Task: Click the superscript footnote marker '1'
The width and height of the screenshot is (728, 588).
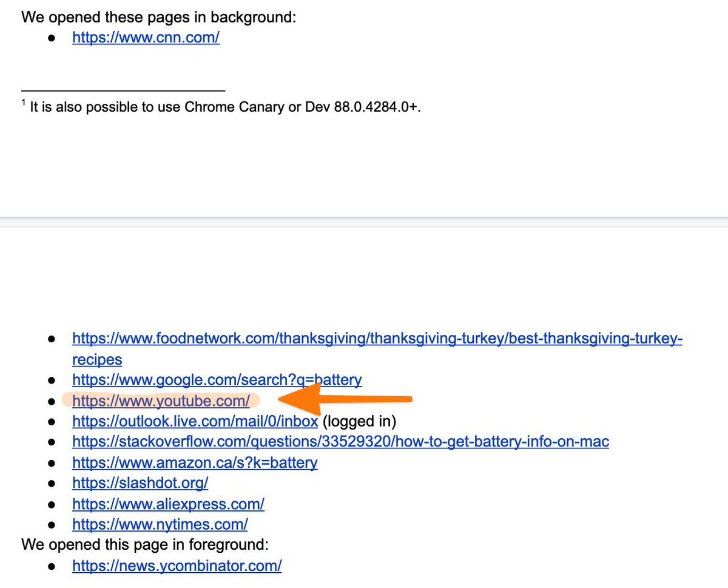Action: 24,102
